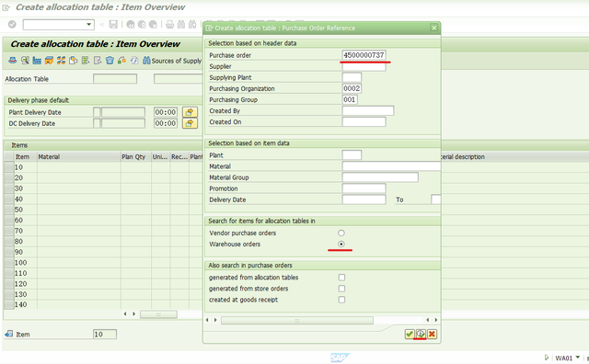Click the Material column header
Image resolution: width=589 pixels, height=364 pixels.
78,156
